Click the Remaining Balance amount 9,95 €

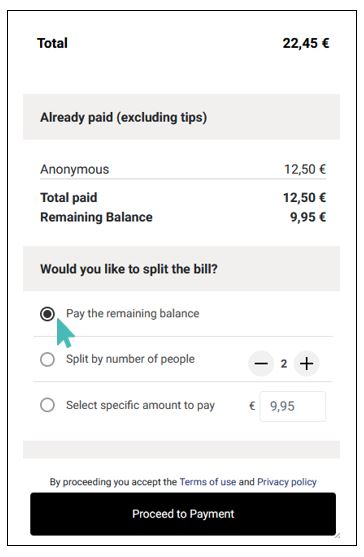308,217
